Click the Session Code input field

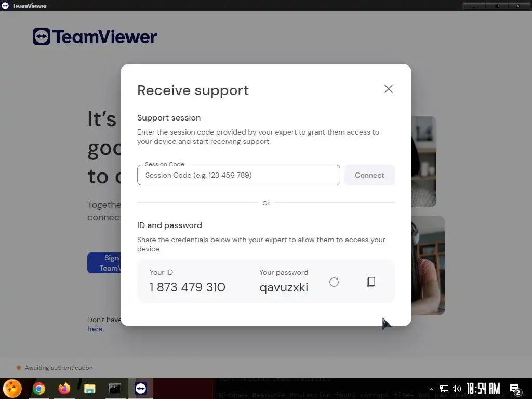[x=238, y=175]
